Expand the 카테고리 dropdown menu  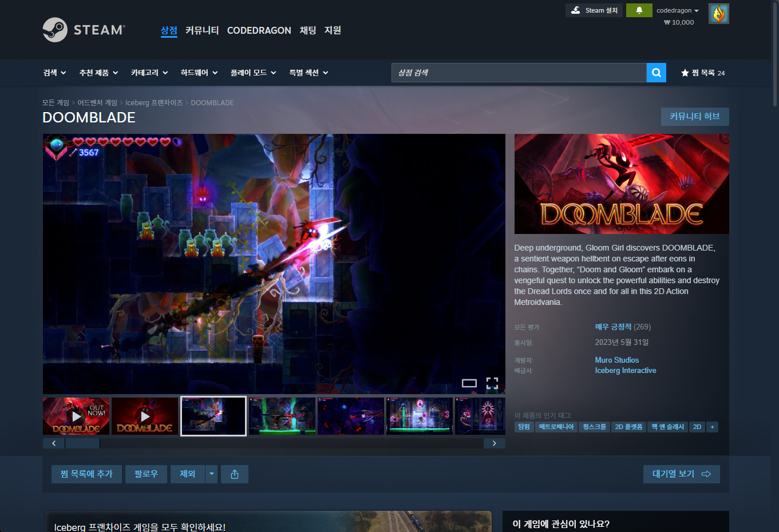(x=149, y=73)
